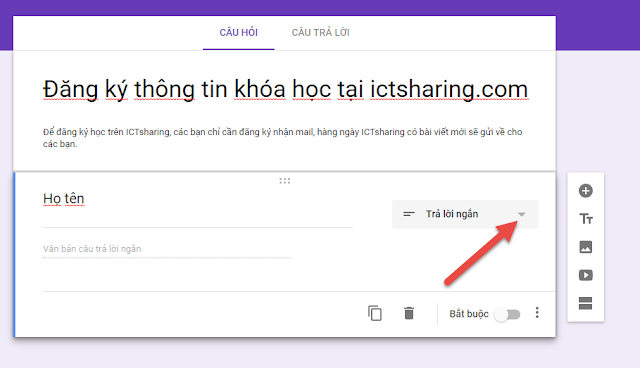
Task: Duplicate the Họ tên question
Action: click(x=375, y=313)
